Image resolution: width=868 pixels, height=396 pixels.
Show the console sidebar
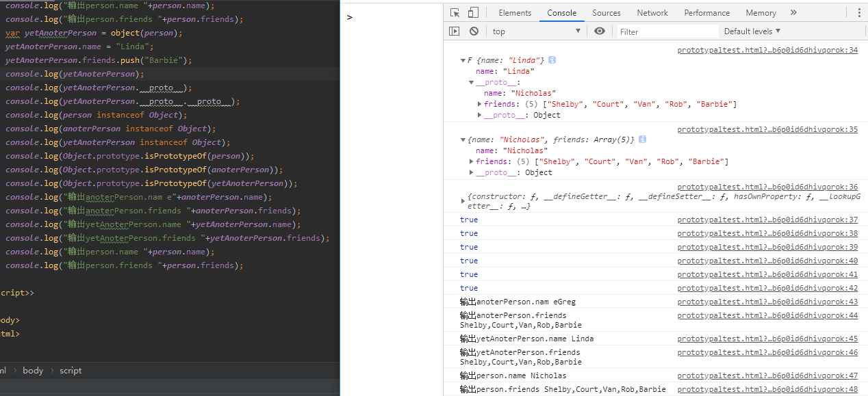(455, 31)
